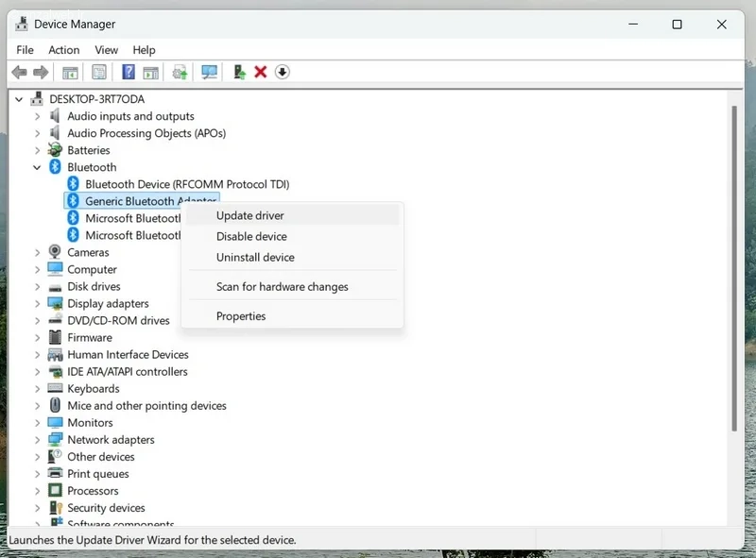Click the Device Manager title bar app icon

pos(21,24)
